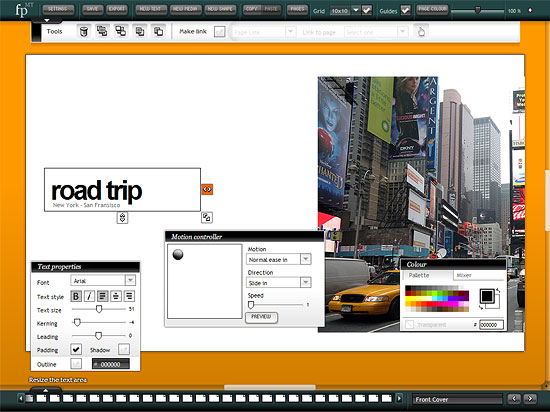Click the hex colour input field 000000
This screenshot has height=412, width=550.
(491, 325)
